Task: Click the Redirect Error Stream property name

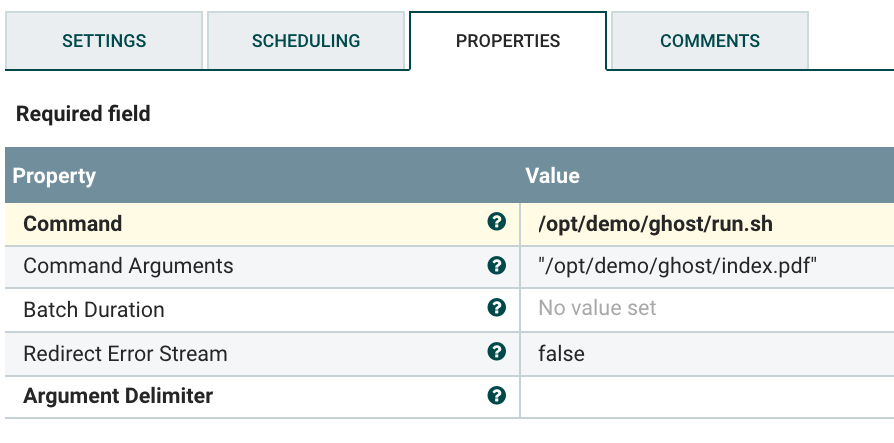Action: pyautogui.click(x=125, y=353)
